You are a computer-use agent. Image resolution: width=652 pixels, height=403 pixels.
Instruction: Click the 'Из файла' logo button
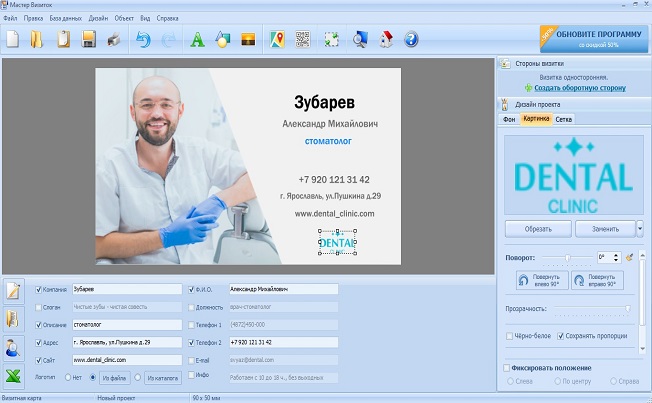[x=114, y=378]
